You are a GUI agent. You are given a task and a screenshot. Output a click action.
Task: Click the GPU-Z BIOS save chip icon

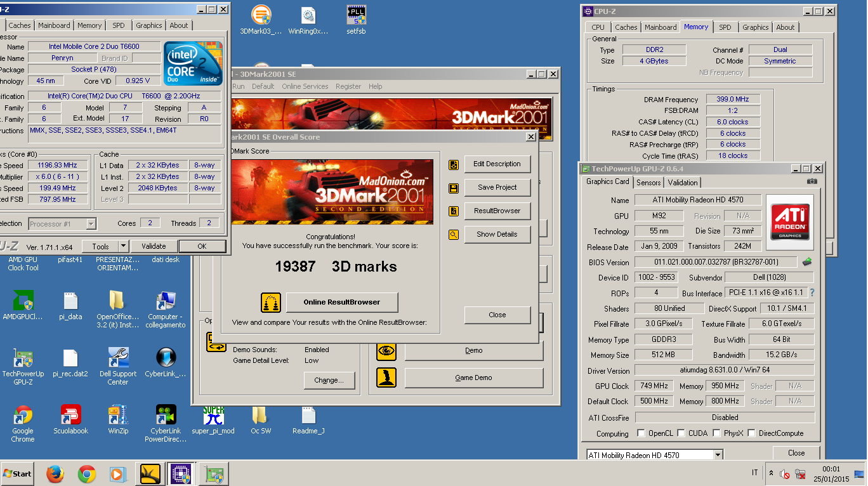(x=807, y=261)
